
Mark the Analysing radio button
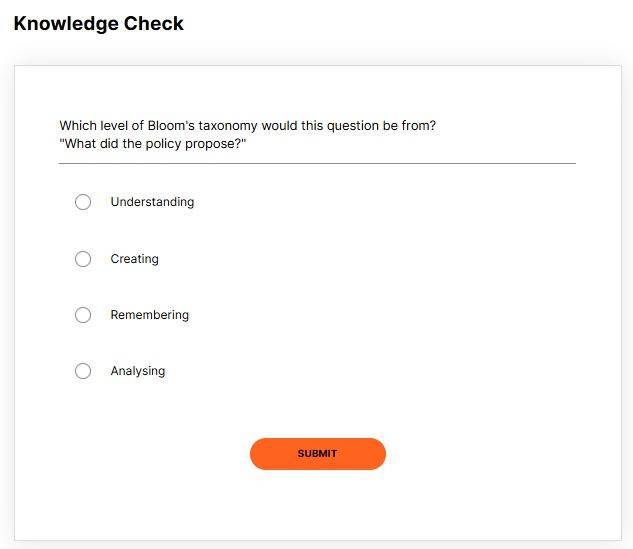click(x=83, y=371)
